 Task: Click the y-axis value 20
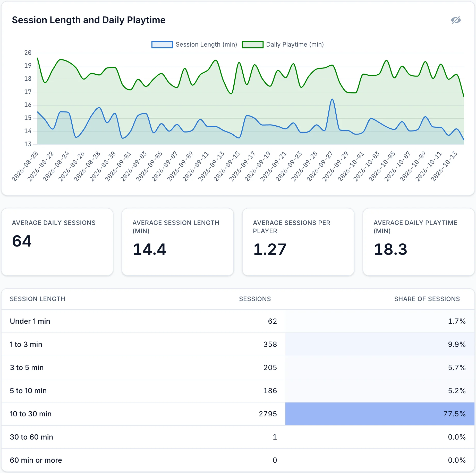(x=28, y=53)
